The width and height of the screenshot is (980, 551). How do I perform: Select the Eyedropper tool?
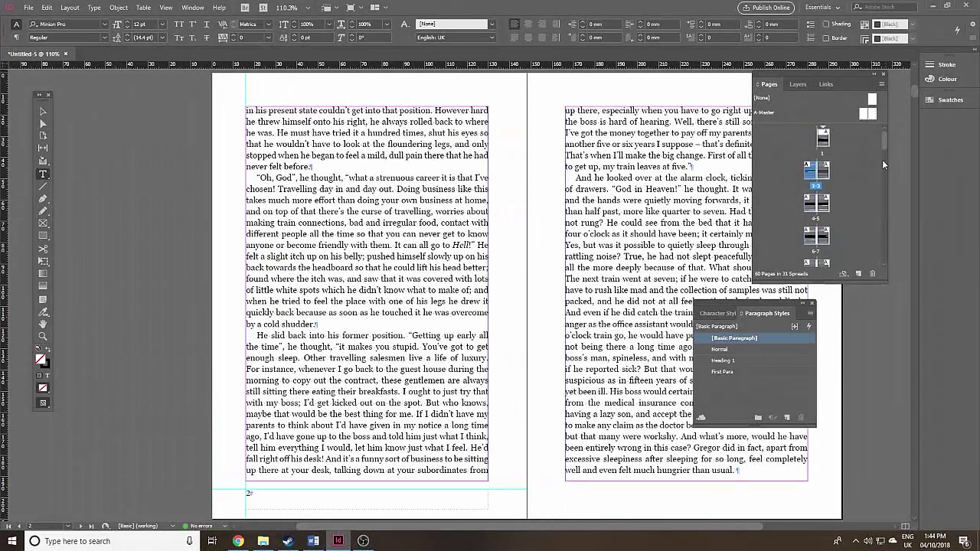point(43,311)
